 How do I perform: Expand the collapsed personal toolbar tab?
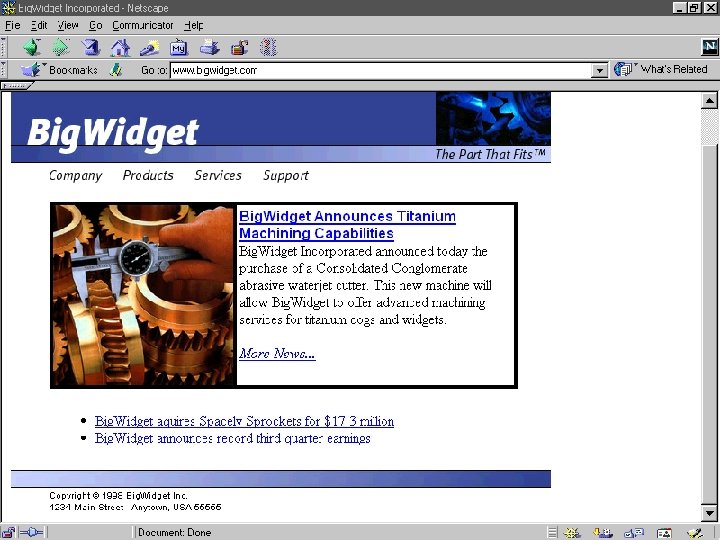pos(16,85)
